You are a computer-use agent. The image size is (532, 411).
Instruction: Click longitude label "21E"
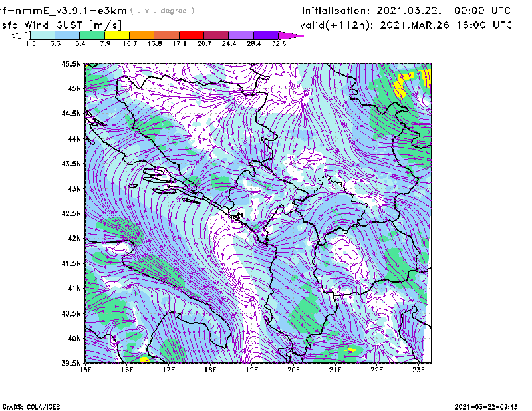click(x=335, y=370)
